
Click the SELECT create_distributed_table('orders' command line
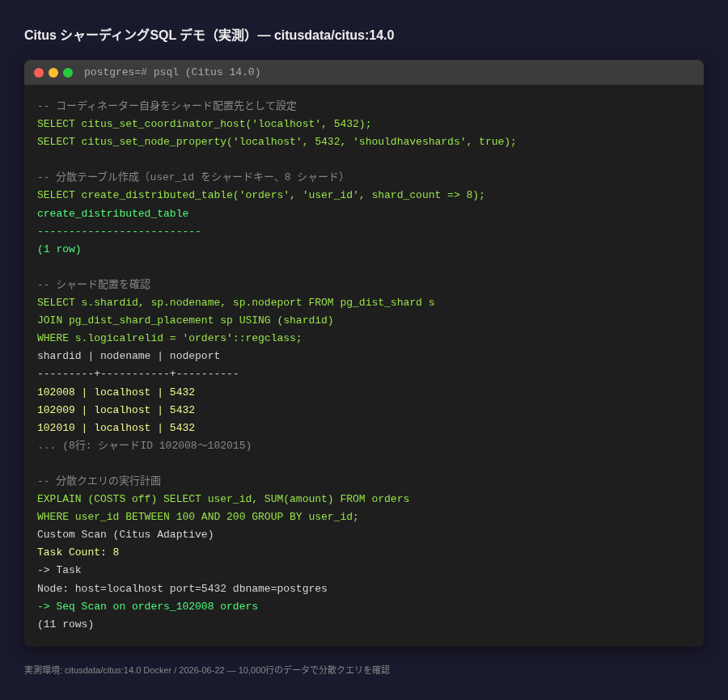(261, 195)
